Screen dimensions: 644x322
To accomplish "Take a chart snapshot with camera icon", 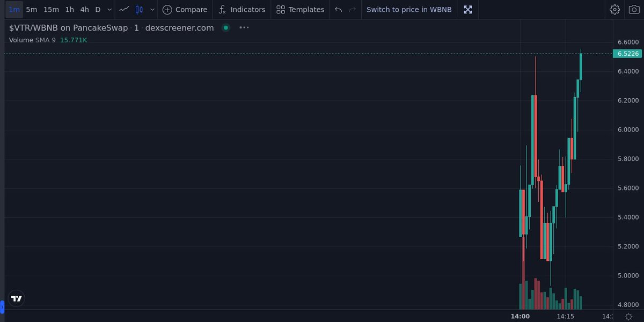I will click(x=634, y=9).
